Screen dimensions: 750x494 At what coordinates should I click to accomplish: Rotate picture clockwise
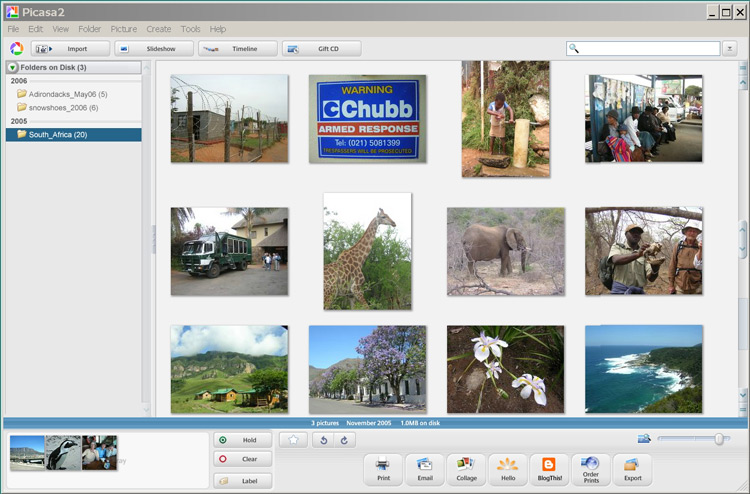(346, 440)
